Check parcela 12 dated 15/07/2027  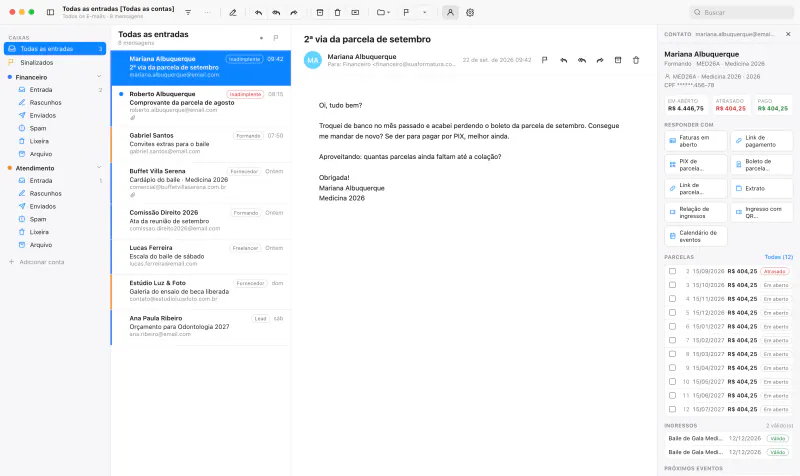[672, 409]
